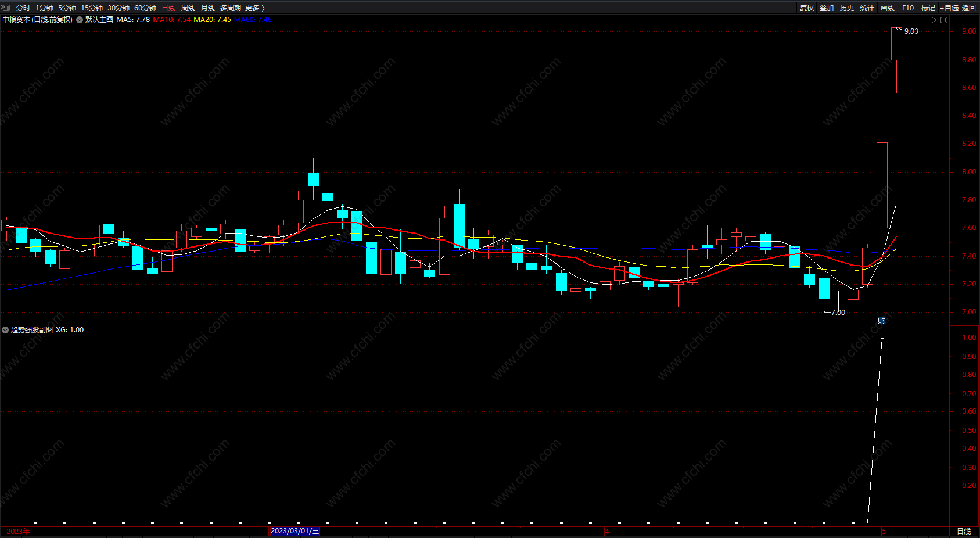
Task: Select the 1分钟 period tab
Action: (x=44, y=8)
